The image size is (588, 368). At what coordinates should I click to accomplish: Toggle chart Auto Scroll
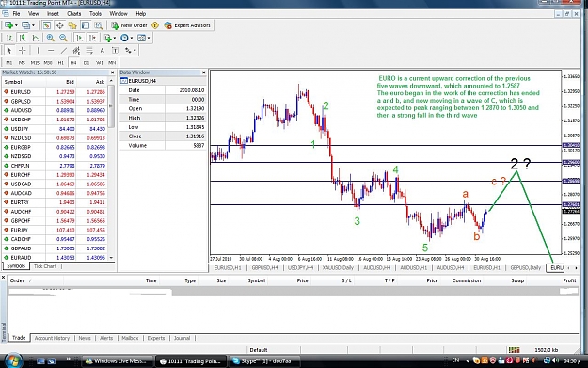(79, 38)
